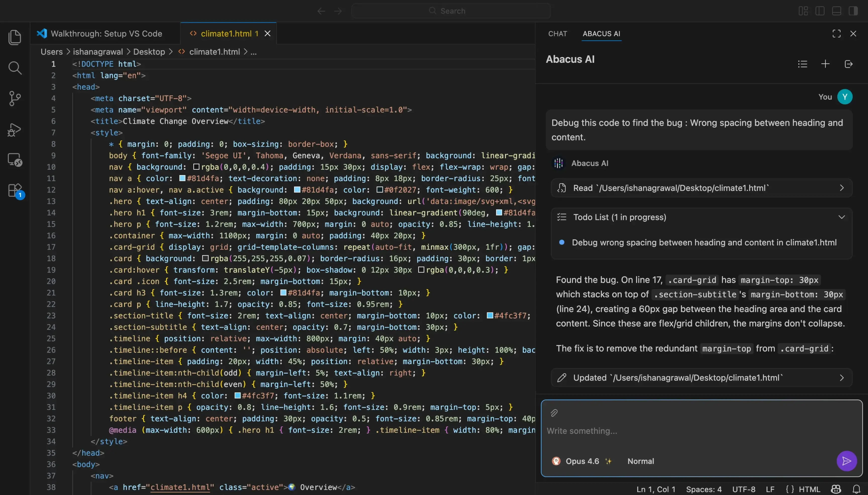
Task: Open the Search view in activity bar
Action: click(x=15, y=68)
